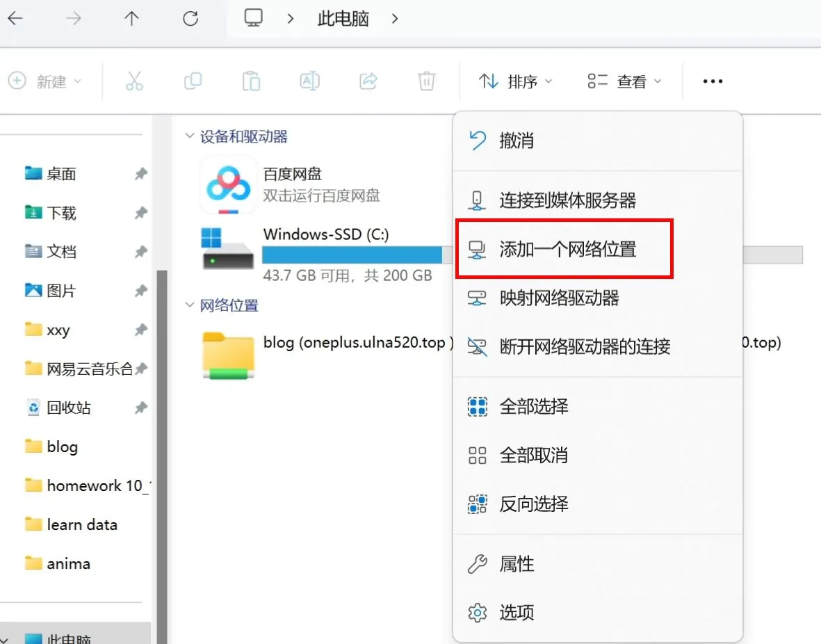Collapse the 设备和驱动器 section
Screen dimensions: 821x644
(189, 136)
